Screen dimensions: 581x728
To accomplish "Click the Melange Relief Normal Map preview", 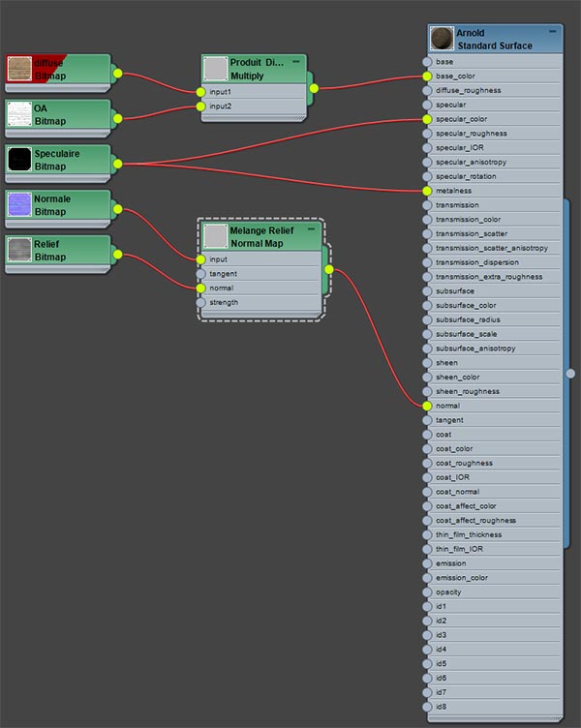I will [x=215, y=236].
